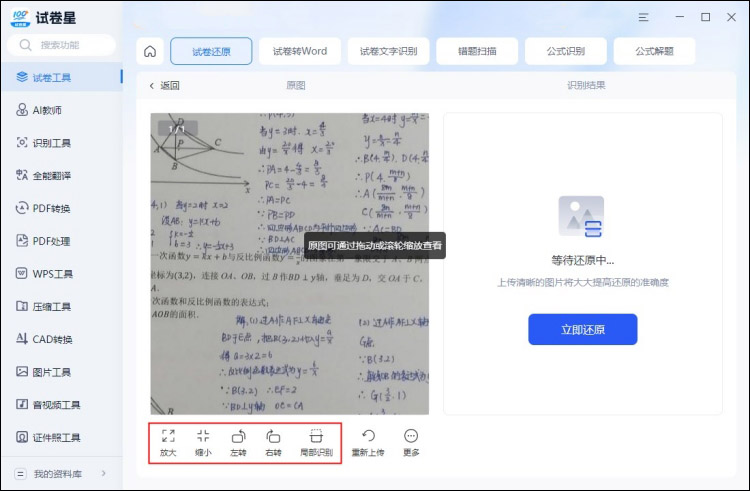Click the placeholder image icon in result panel
This screenshot has height=491, width=750.
pos(582,217)
